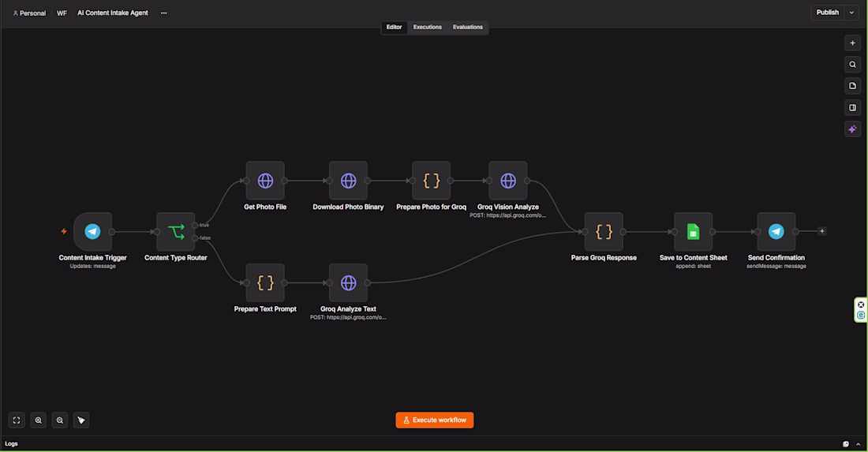Zoom in on the canvas
The height and width of the screenshot is (452, 868).
[38, 420]
